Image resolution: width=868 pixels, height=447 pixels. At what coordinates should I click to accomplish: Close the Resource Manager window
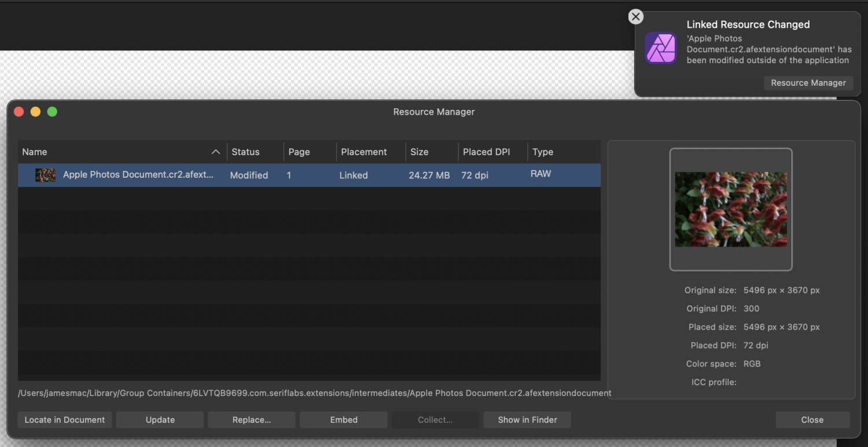pyautogui.click(x=812, y=419)
